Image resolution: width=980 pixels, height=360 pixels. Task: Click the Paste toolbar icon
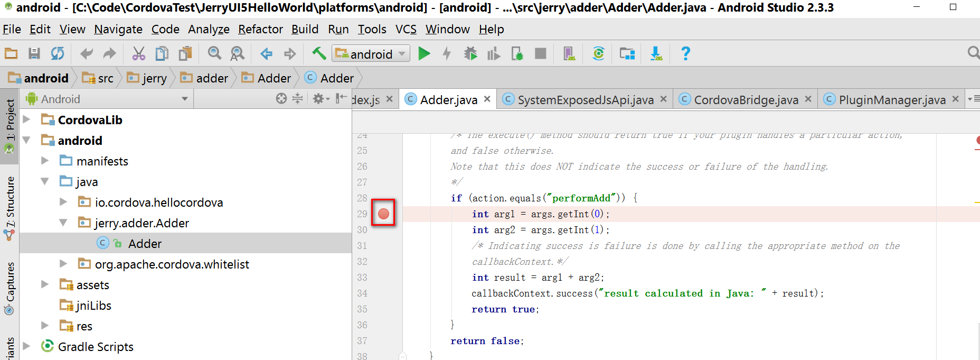(x=185, y=53)
